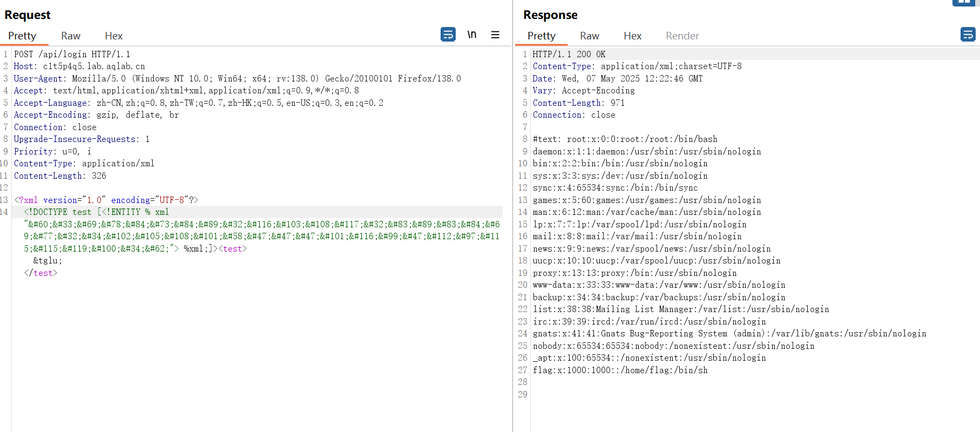
Task: Click the 'irc:x:39:39:ircd' passwd line
Action: pyautogui.click(x=650, y=322)
